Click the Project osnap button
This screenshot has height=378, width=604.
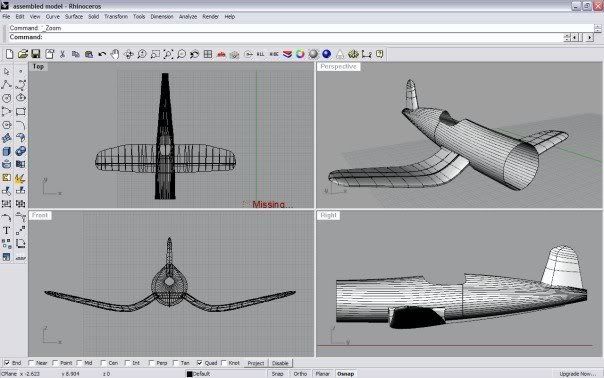[x=256, y=363]
